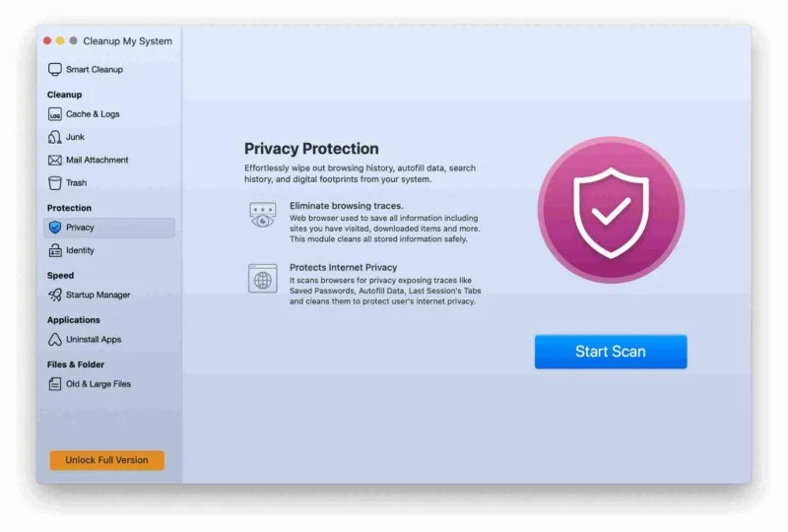Go to Startup Manager
The image size is (788, 532).
(98, 295)
